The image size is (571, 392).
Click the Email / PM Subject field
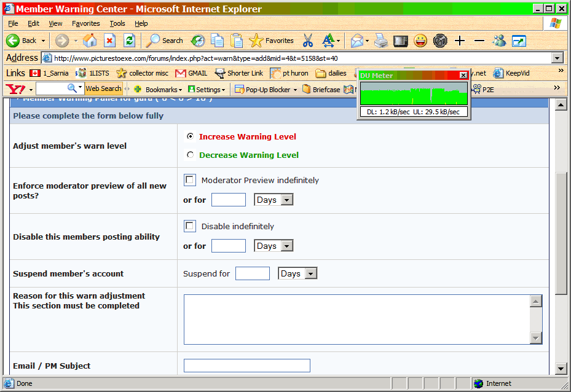pos(246,366)
